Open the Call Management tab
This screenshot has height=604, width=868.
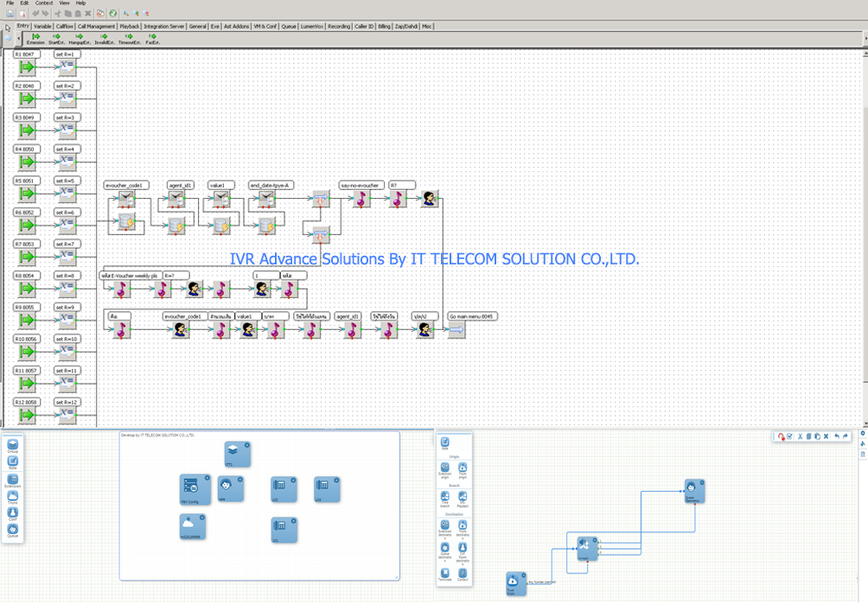pyautogui.click(x=96, y=26)
